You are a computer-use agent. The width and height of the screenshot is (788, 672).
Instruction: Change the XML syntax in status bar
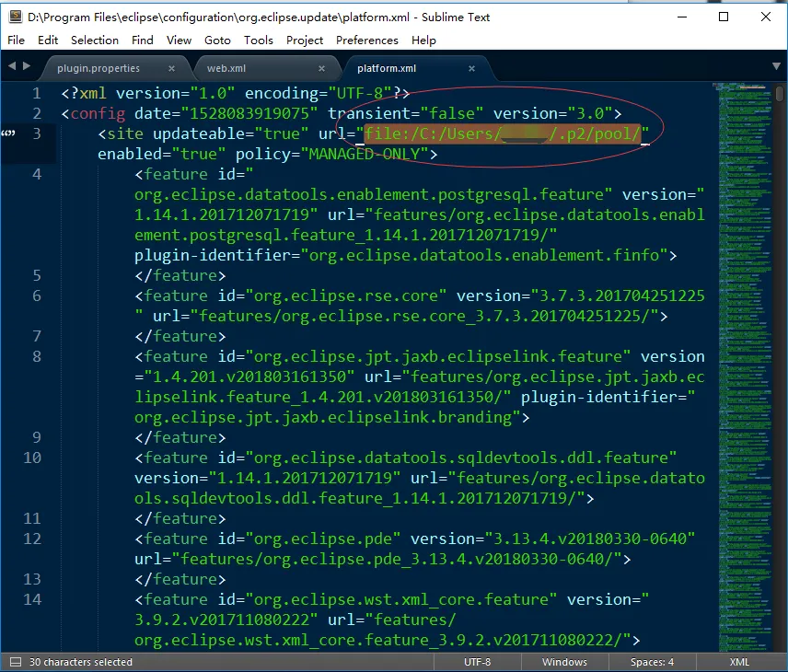pyautogui.click(x=739, y=662)
